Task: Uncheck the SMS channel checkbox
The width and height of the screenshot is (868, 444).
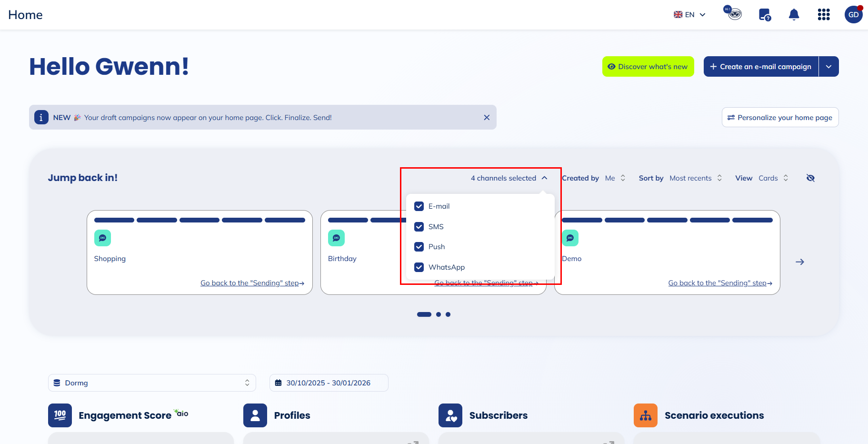Action: click(x=419, y=227)
